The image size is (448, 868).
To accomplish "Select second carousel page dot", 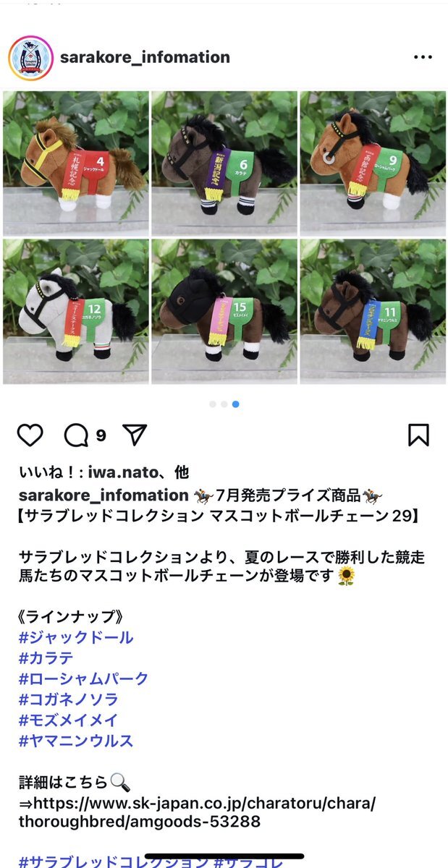I will [224, 404].
